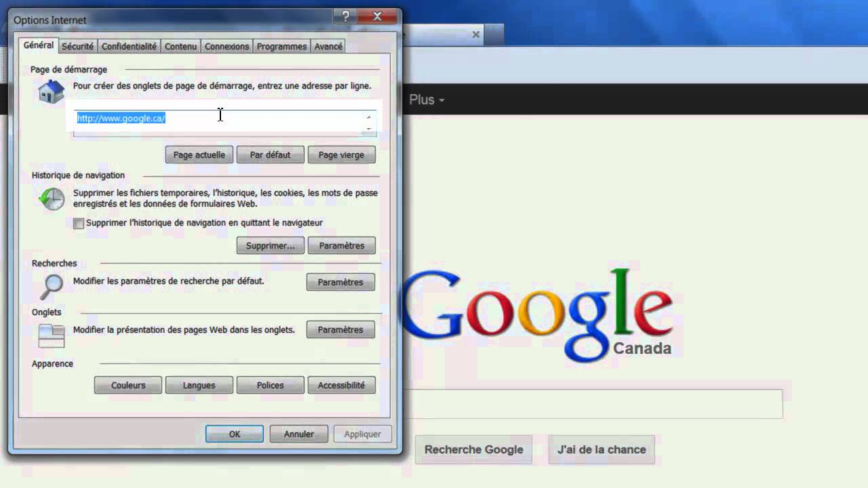Click the Annuler button
The width and height of the screenshot is (868, 488).
[x=299, y=434]
